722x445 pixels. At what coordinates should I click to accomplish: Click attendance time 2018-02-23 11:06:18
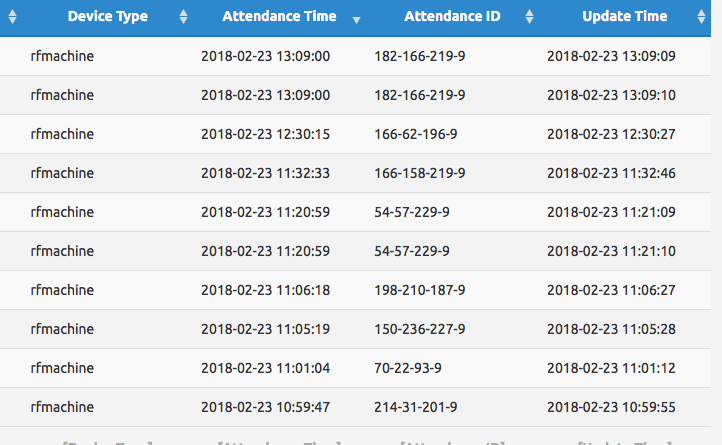pyautogui.click(x=265, y=290)
